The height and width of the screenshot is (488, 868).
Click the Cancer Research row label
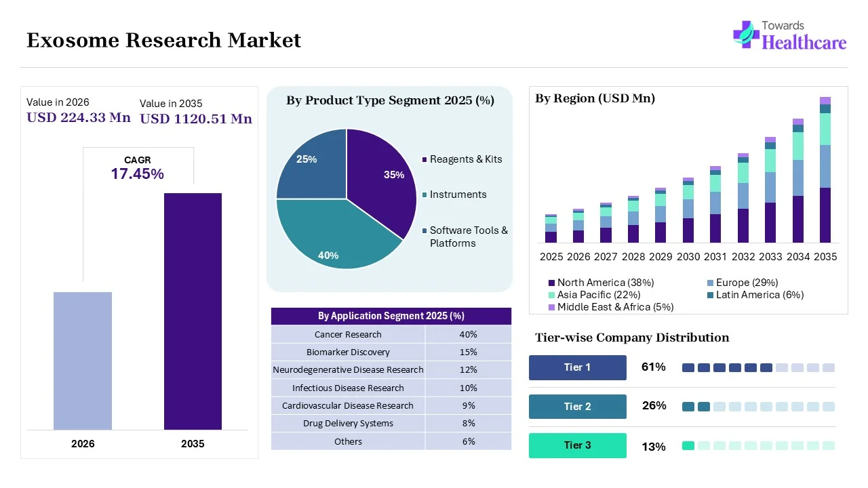coord(348,334)
